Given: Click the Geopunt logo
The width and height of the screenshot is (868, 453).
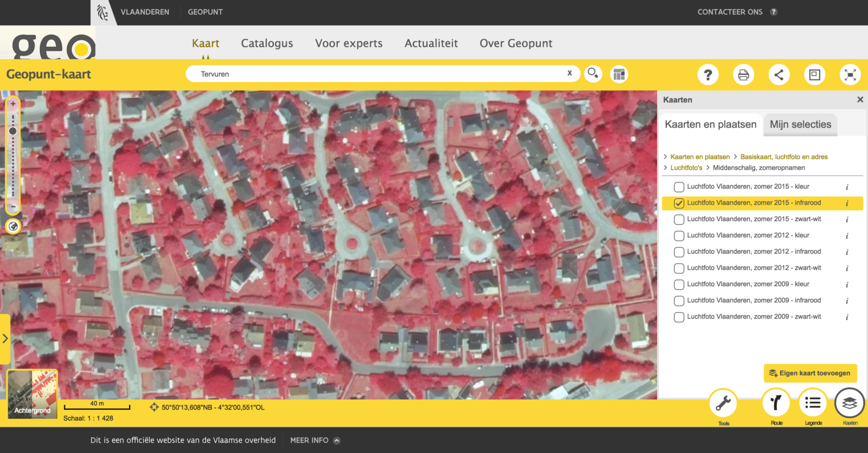Looking at the screenshot, I should [x=53, y=47].
